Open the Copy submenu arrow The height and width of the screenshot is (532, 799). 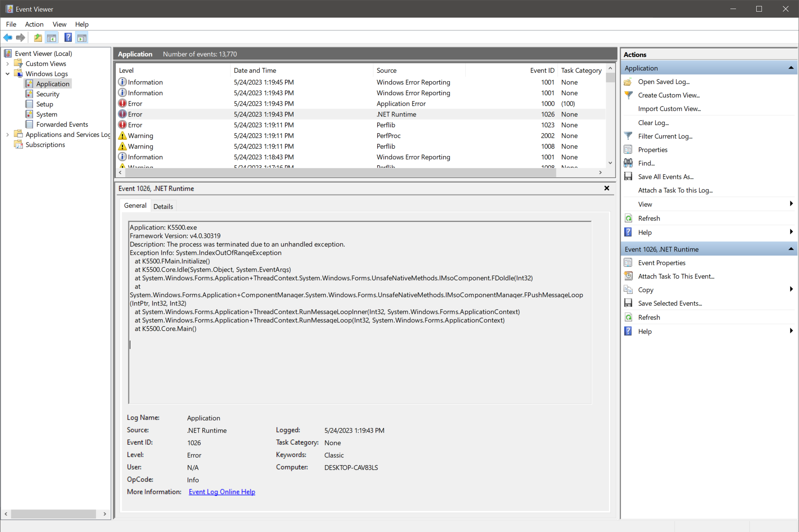(x=791, y=289)
